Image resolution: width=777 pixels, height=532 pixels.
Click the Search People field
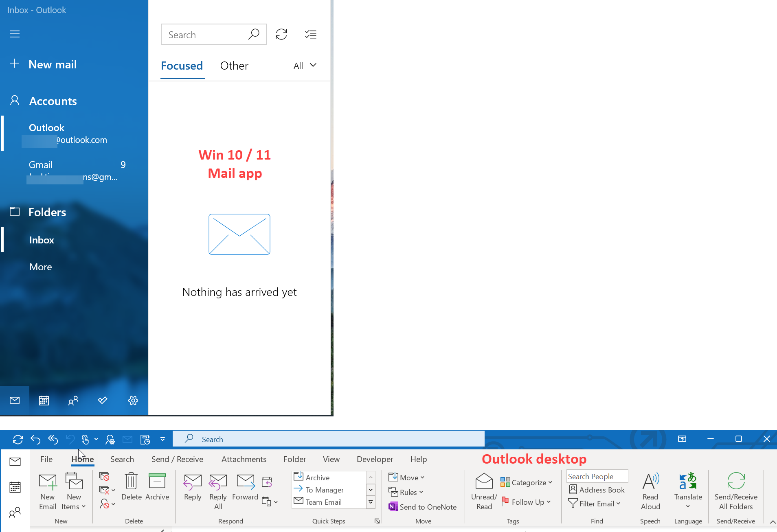point(597,476)
